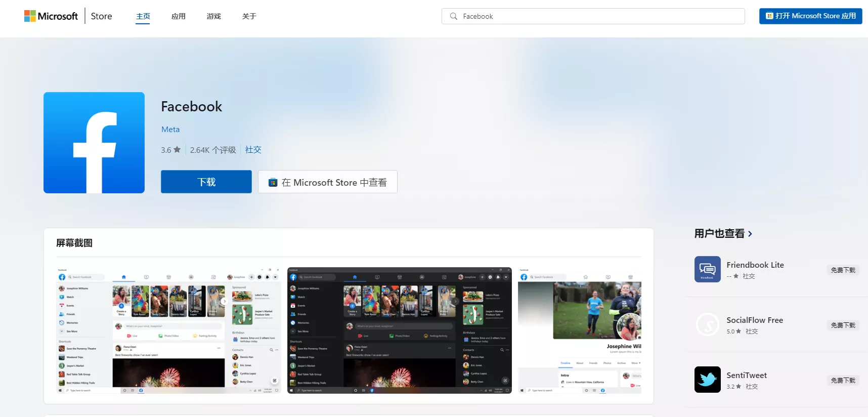Viewport: 868px width, 417px height.
Task: Click the SentiTweet bird icon
Action: point(708,380)
